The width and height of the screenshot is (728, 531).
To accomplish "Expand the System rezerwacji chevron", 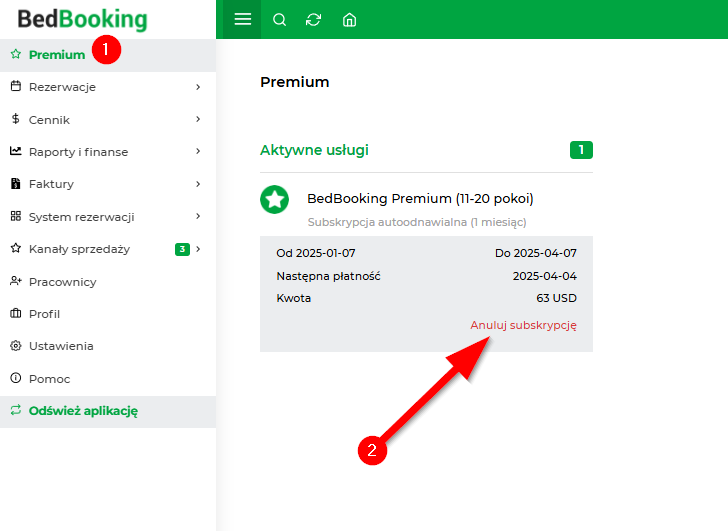I will tap(198, 216).
